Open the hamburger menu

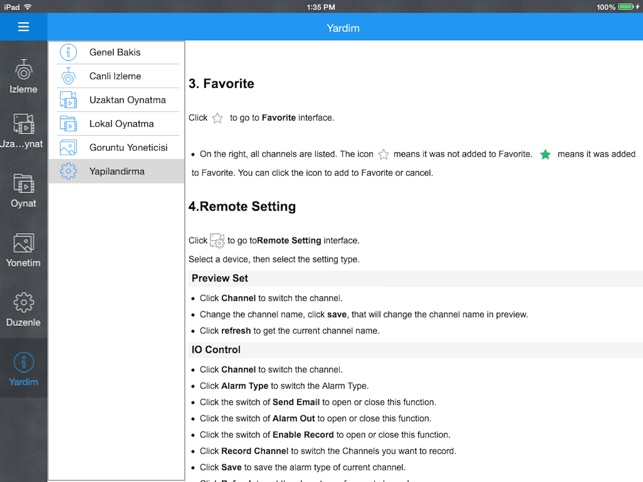point(23,27)
